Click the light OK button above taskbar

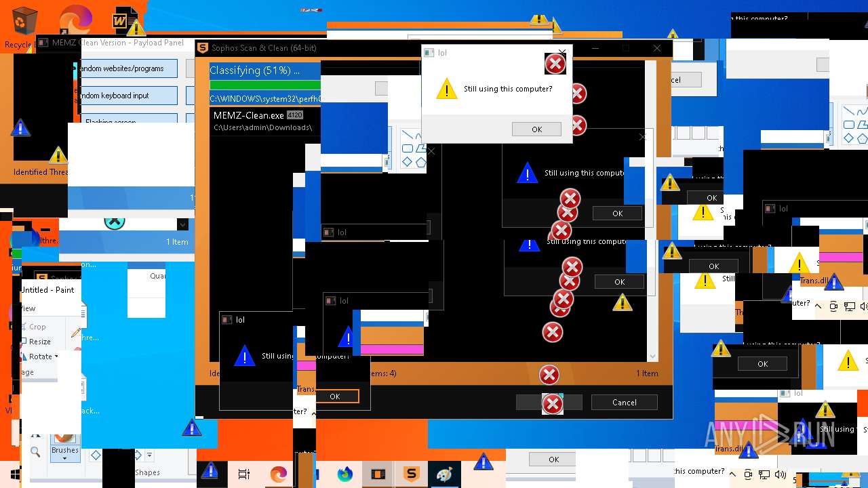553,460
